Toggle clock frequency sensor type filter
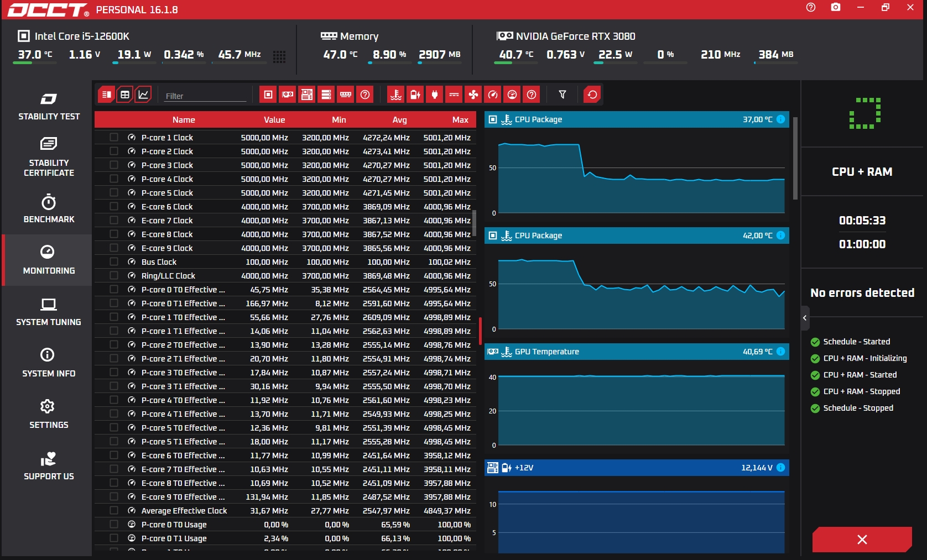This screenshot has height=560, width=927. coord(493,95)
